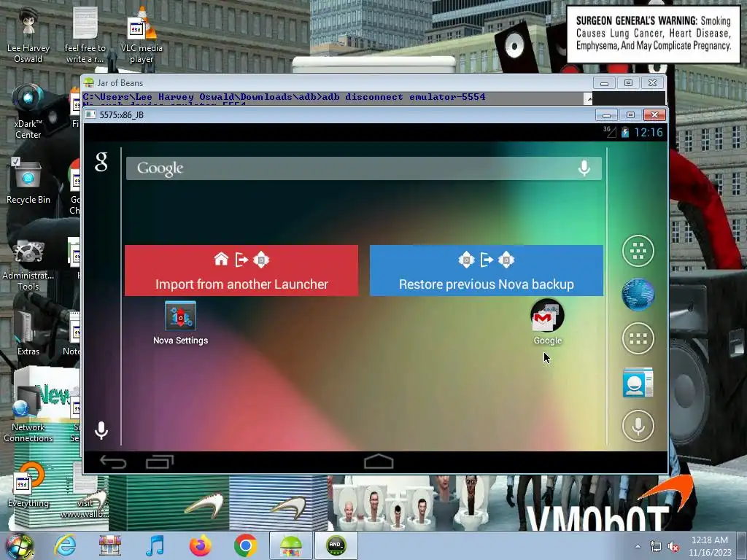Viewport: 747px width, 560px height.
Task: Tap Import from another Launcher button
Action: click(241, 271)
